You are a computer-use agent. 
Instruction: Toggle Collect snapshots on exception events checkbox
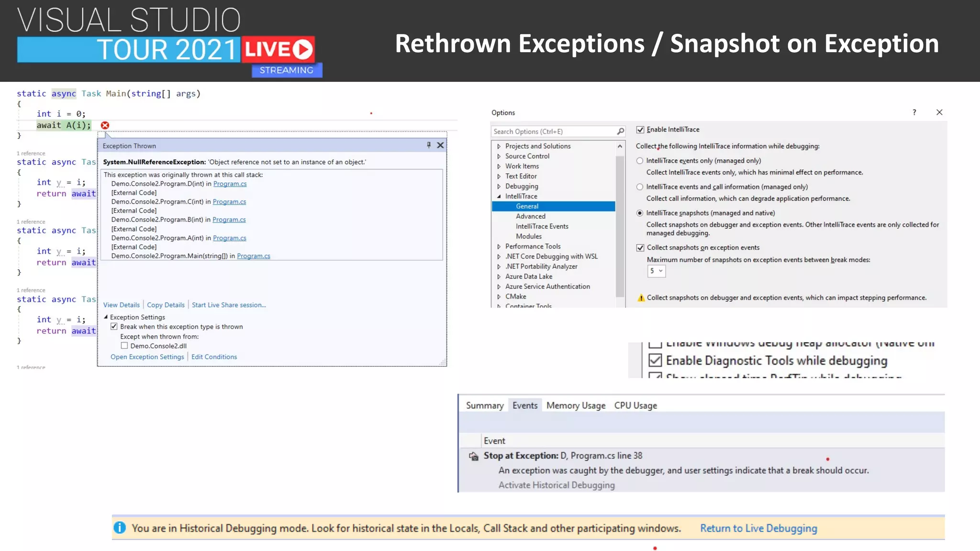click(x=640, y=248)
